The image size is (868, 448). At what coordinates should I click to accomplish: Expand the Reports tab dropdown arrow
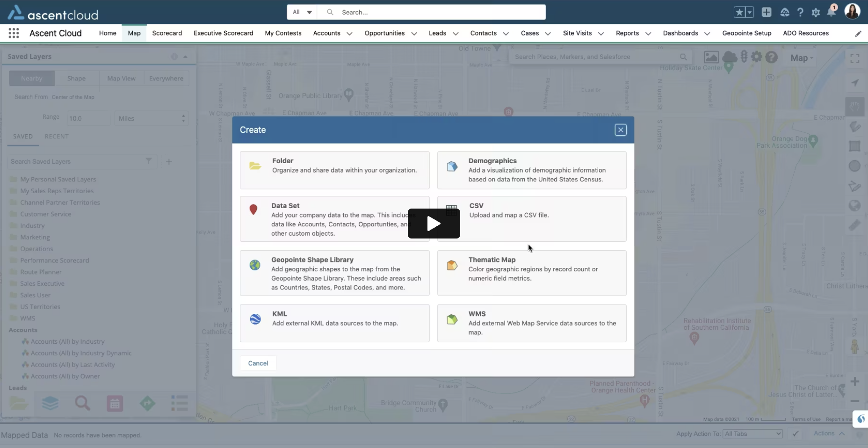[648, 34]
